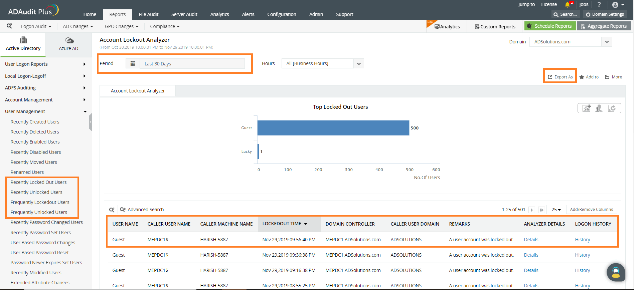Viewport: 644px width, 291px height.
Task: Open the live chat support bubble
Action: tap(616, 272)
